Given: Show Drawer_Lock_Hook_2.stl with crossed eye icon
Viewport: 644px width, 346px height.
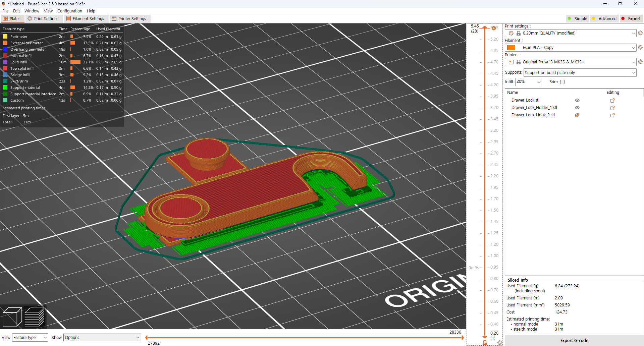Looking at the screenshot, I should click(x=577, y=115).
